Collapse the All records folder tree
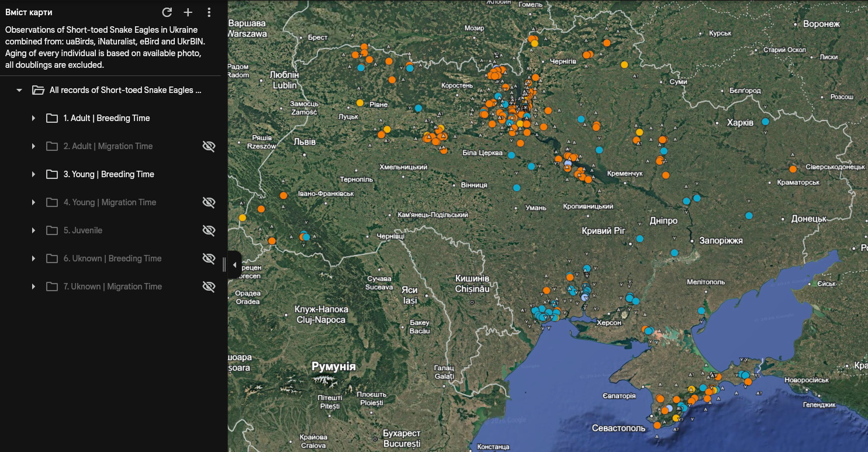 click(19, 90)
